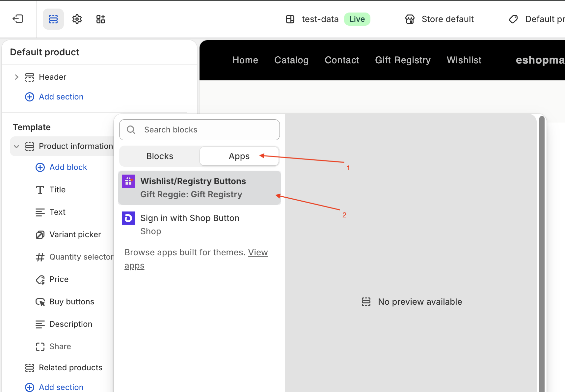565x392 pixels.
Task: Click the plus icon beside Add block
Action: (40, 167)
